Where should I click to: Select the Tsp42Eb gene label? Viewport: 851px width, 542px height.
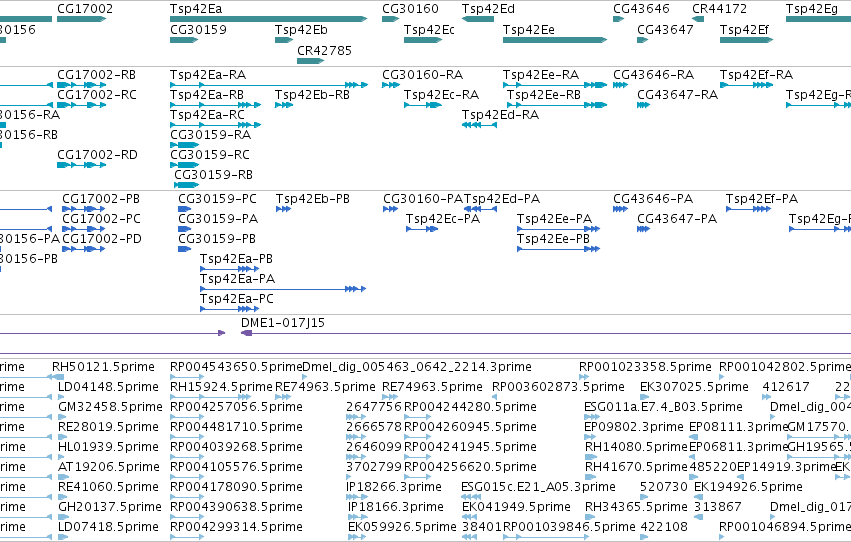[301, 29]
